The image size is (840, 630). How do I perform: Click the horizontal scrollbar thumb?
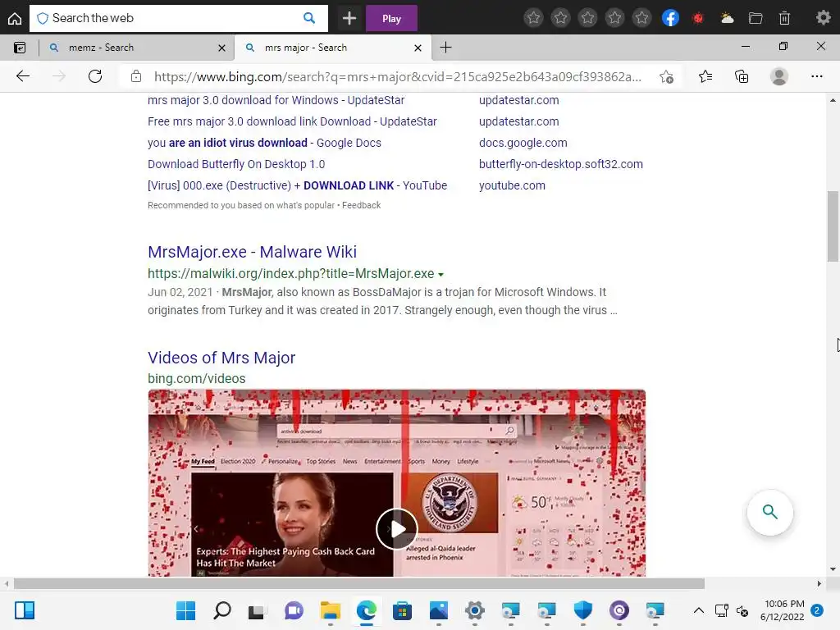(x=359, y=583)
